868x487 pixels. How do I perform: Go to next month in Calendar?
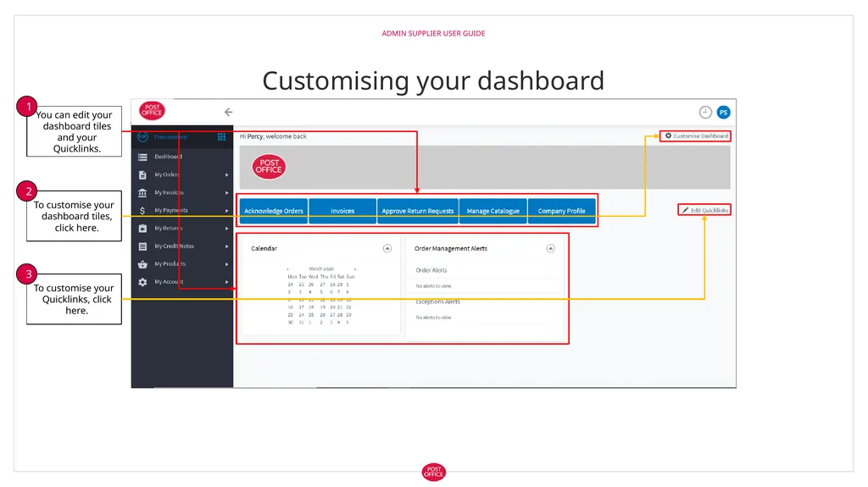[x=355, y=269]
